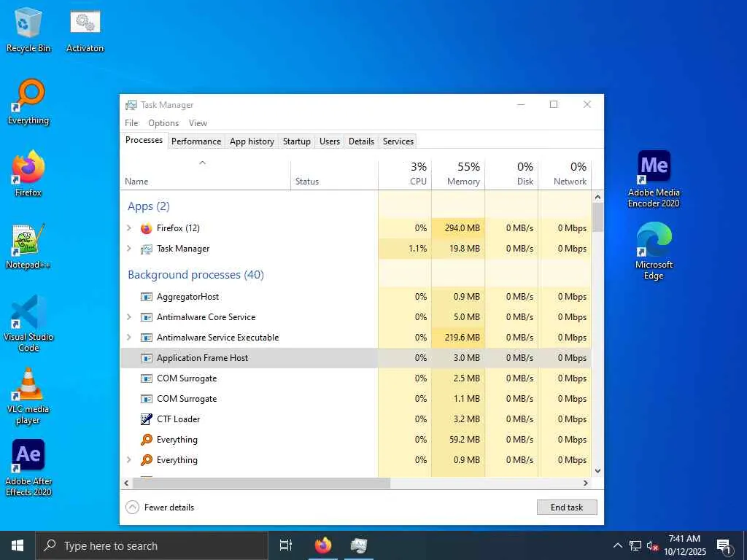Sort processes by CPU column
Image resolution: width=747 pixels, height=560 pixels.
pos(405,174)
